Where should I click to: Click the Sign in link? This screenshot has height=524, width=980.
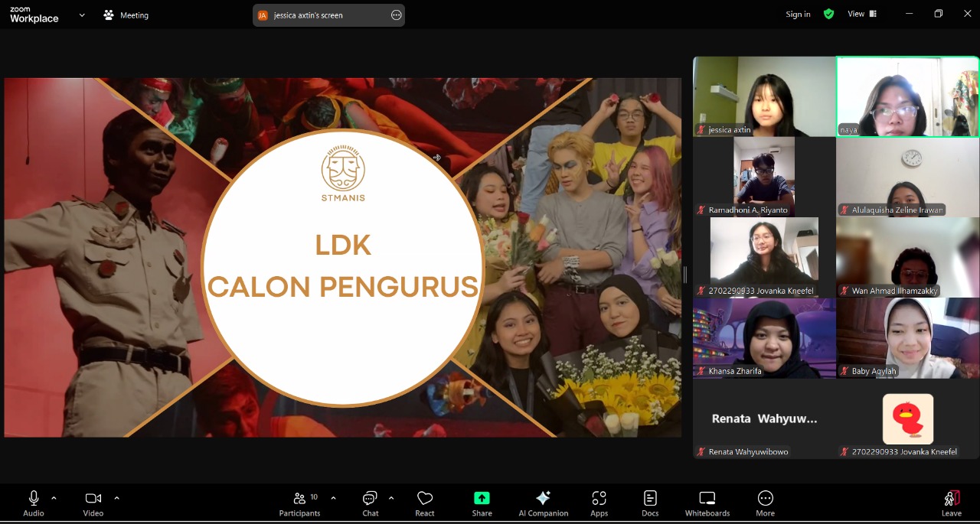click(798, 15)
